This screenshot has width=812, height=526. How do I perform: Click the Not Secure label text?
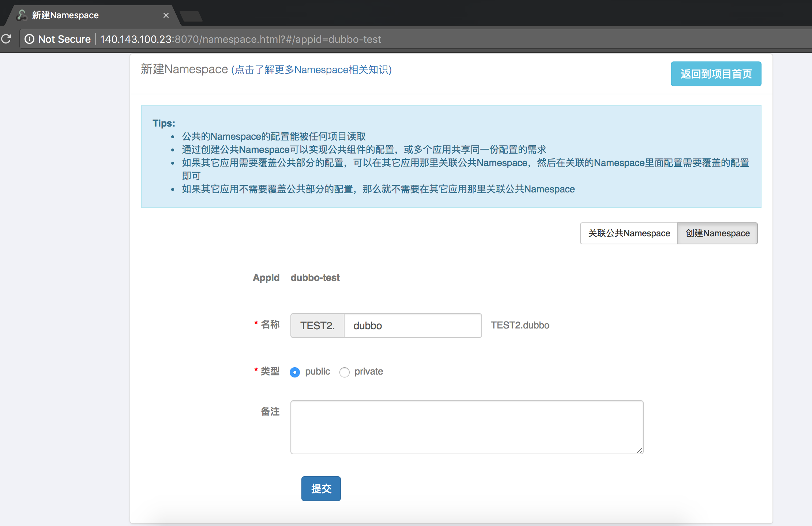pyautogui.click(x=64, y=39)
